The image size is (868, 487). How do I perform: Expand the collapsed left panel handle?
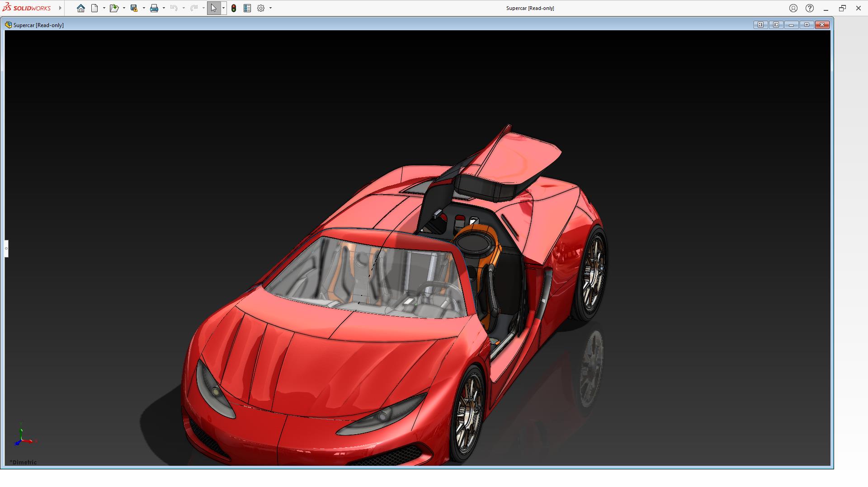click(x=6, y=248)
